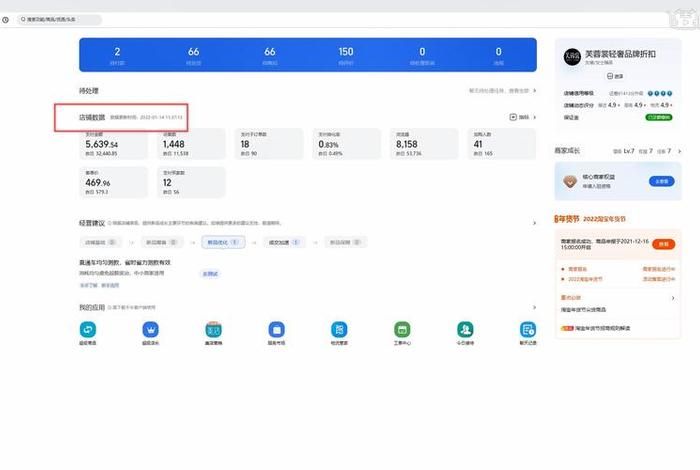Click the shop avatar logo
Viewport: 700px width, 470px height.
(x=572, y=57)
